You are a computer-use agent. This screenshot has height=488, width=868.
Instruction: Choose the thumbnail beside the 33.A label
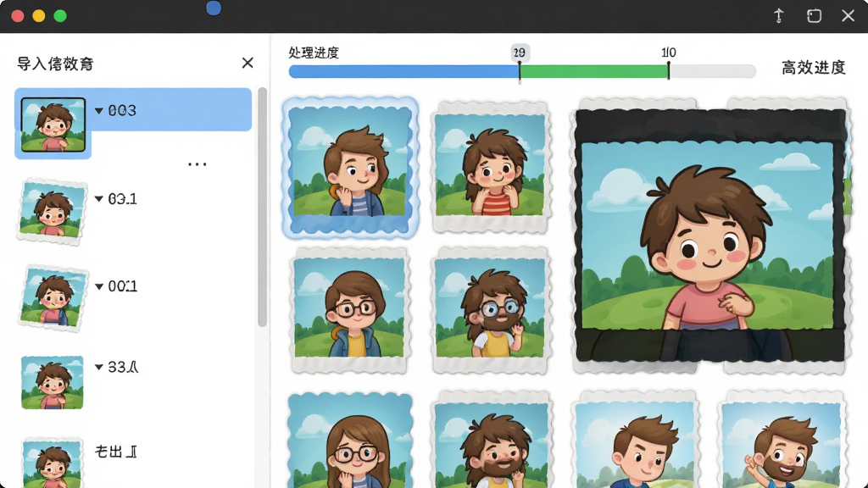52,382
